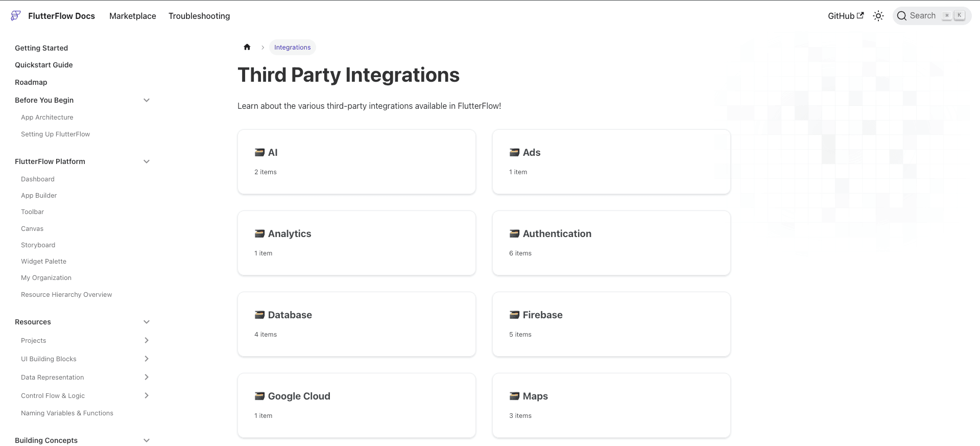Open the AI integrations card title

[273, 152]
